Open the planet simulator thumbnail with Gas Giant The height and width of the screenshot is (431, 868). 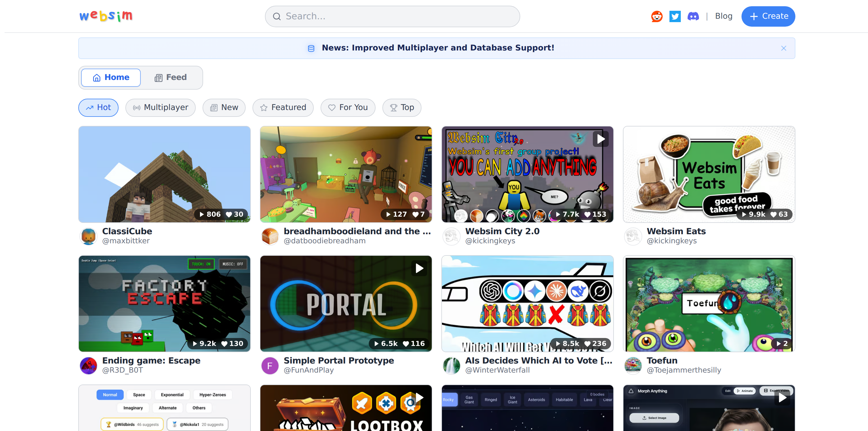(527, 408)
